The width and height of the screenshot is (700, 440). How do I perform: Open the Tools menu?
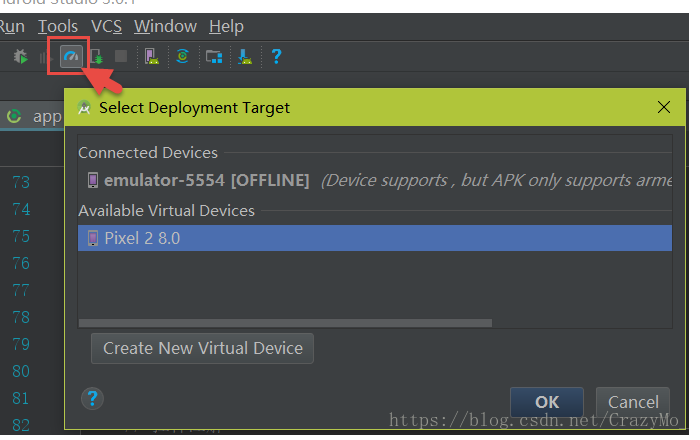[58, 26]
